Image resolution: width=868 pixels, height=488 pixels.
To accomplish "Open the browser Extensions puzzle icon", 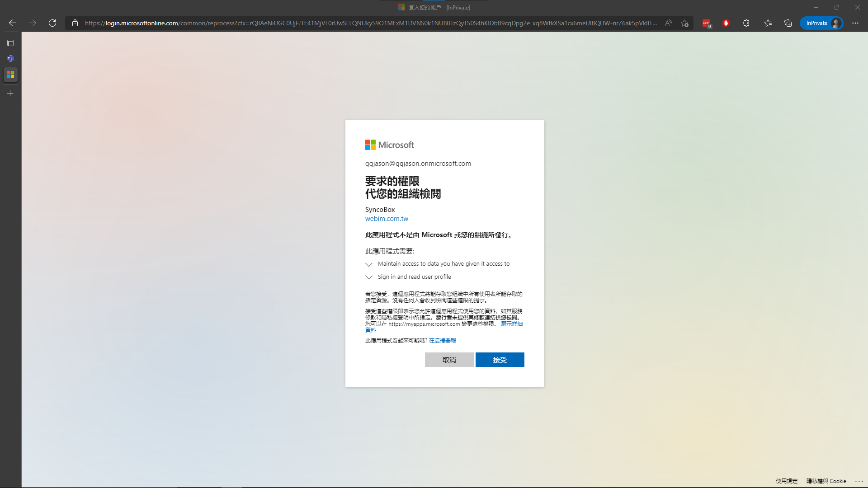I will 746,23.
